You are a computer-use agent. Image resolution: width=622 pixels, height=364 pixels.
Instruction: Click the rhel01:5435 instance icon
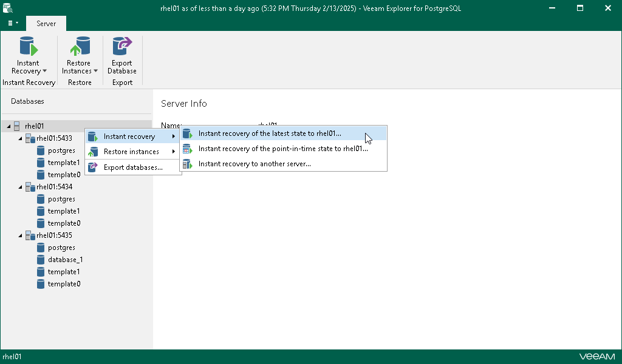click(x=30, y=235)
